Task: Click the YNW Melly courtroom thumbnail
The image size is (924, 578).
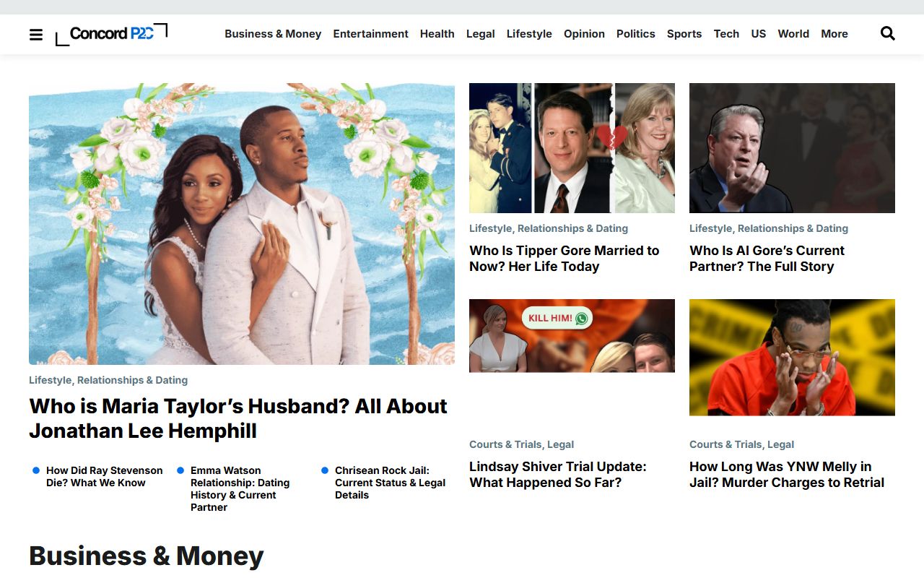Action: coord(792,358)
